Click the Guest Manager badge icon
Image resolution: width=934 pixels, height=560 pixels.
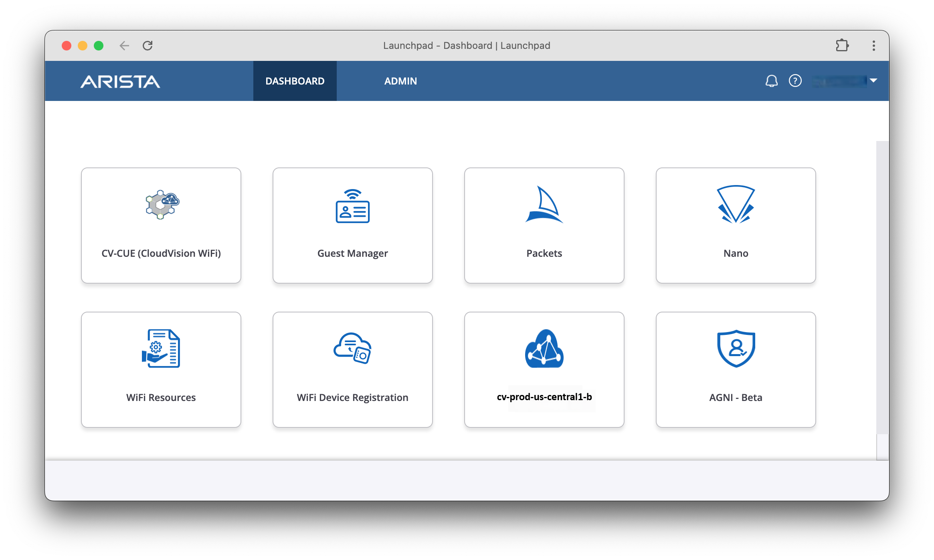(x=352, y=206)
